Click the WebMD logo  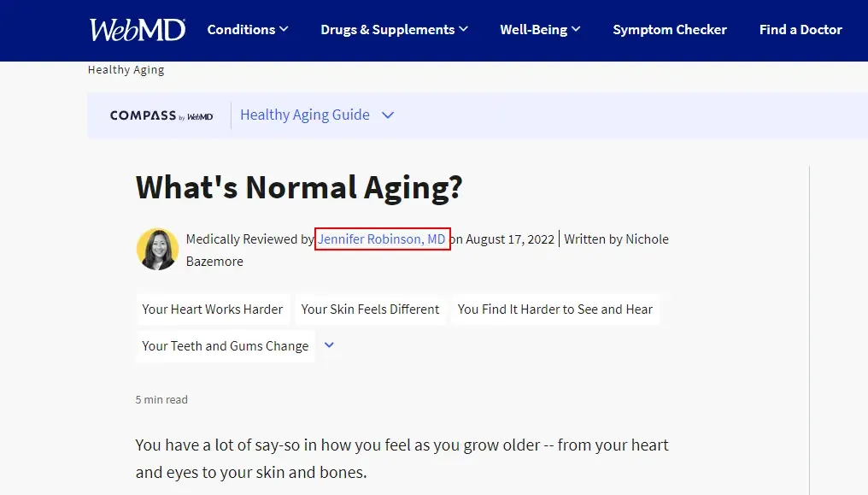(137, 29)
